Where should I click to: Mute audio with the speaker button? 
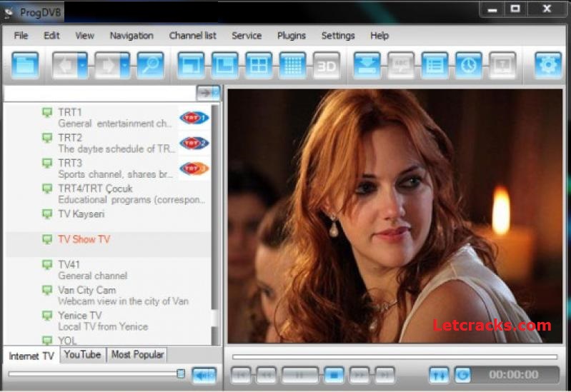click(204, 376)
